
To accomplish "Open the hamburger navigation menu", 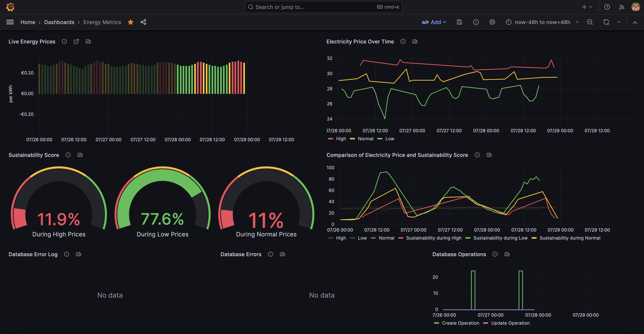I will click(10, 22).
